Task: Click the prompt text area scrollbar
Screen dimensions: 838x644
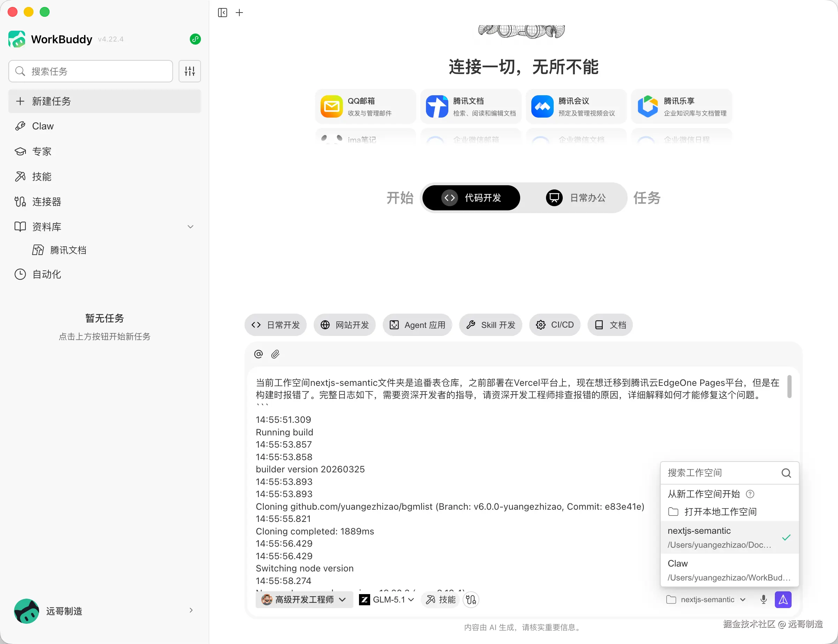Action: click(789, 387)
